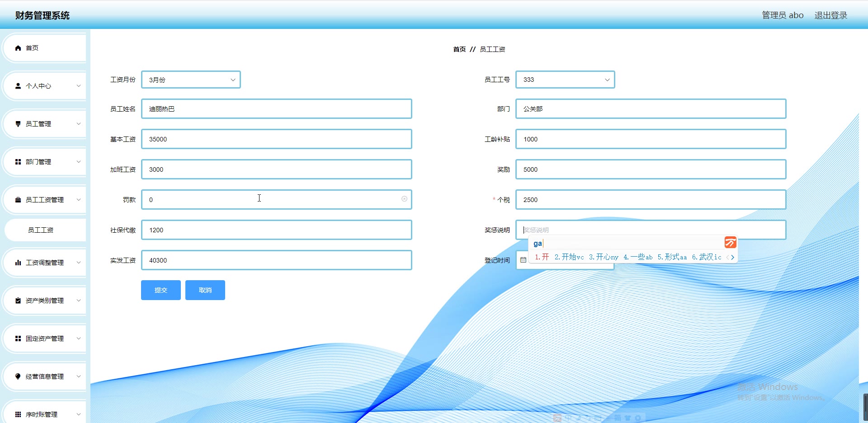Choose IME candidate 1.开
868x423 pixels.
[542, 257]
